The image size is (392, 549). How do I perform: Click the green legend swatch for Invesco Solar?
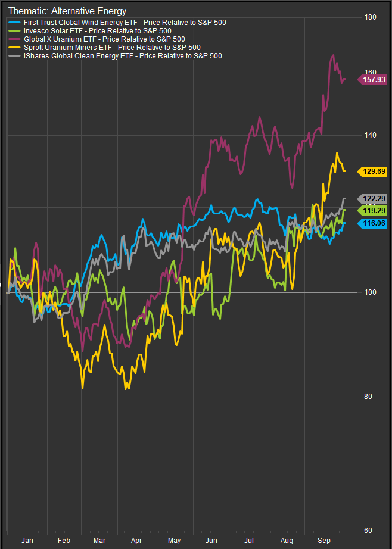pos(13,30)
